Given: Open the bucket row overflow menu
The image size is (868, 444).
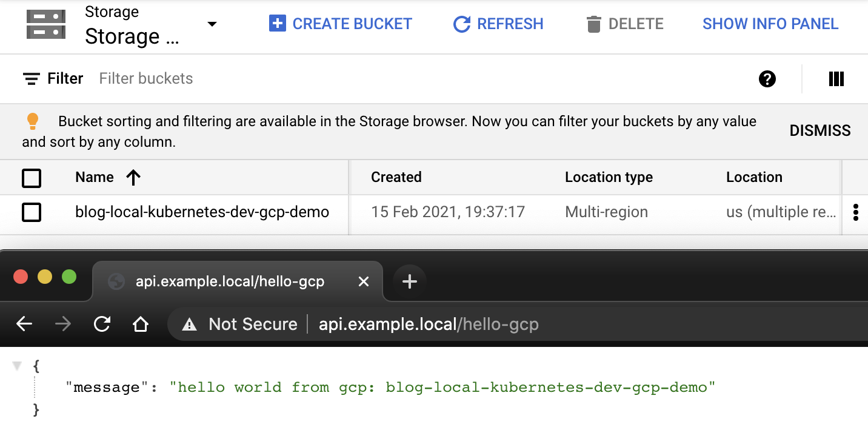Looking at the screenshot, I should pyautogui.click(x=856, y=212).
